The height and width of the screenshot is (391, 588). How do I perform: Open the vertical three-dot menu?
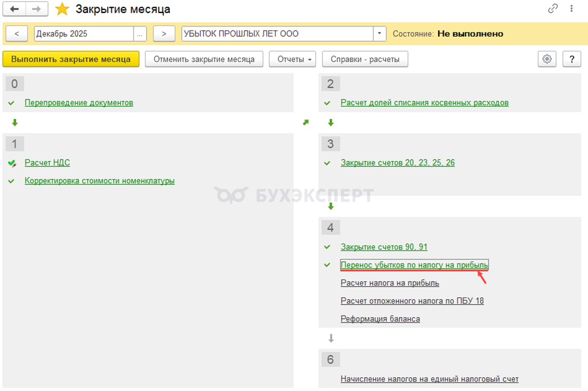(571, 9)
